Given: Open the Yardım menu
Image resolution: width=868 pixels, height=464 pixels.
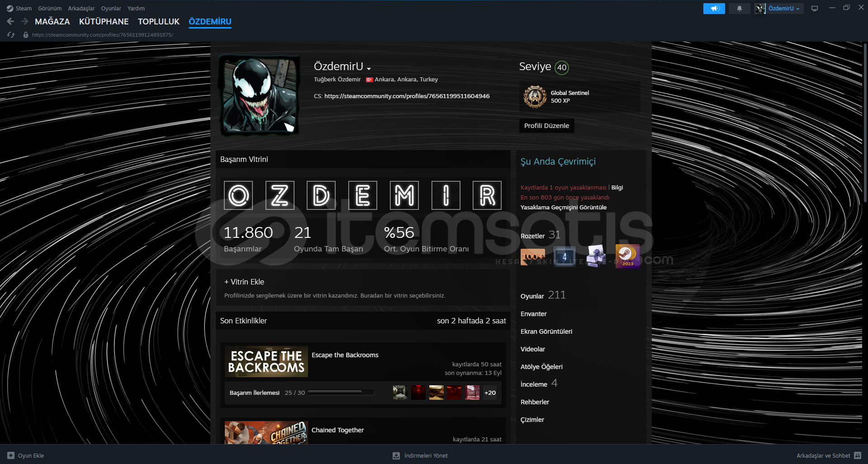Looking at the screenshot, I should [x=136, y=9].
